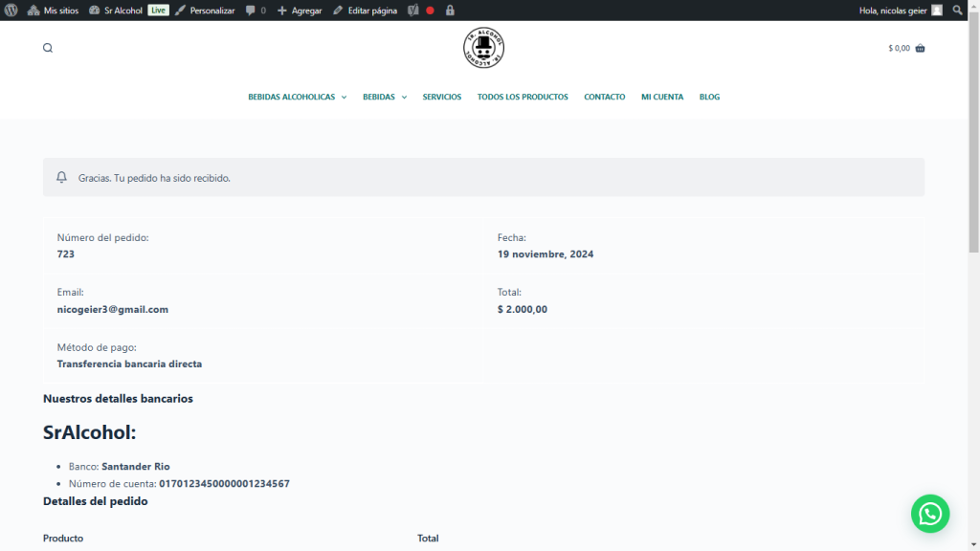Visit the Blog page
The width and height of the screenshot is (980, 551).
[709, 97]
